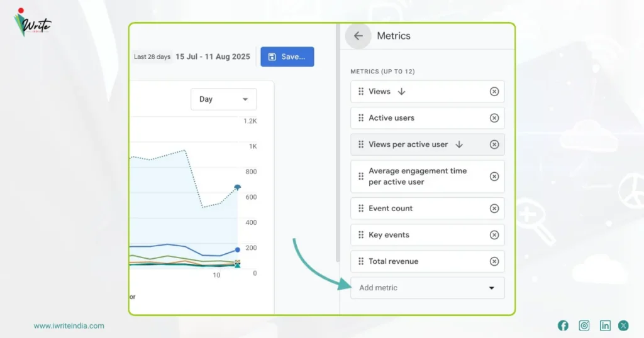Image resolution: width=644 pixels, height=338 pixels.
Task: Grab the drag handle on Views row
Action: [x=361, y=92]
